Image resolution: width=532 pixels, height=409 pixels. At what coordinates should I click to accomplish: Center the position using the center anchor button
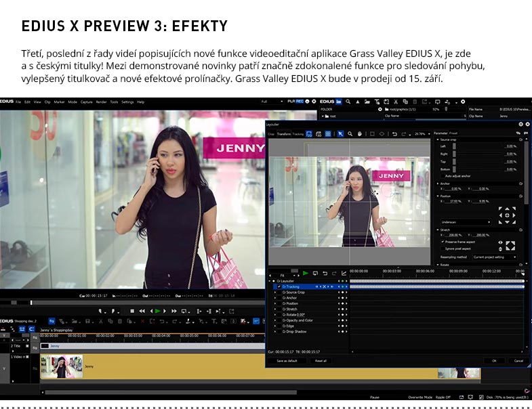pyautogui.click(x=507, y=215)
